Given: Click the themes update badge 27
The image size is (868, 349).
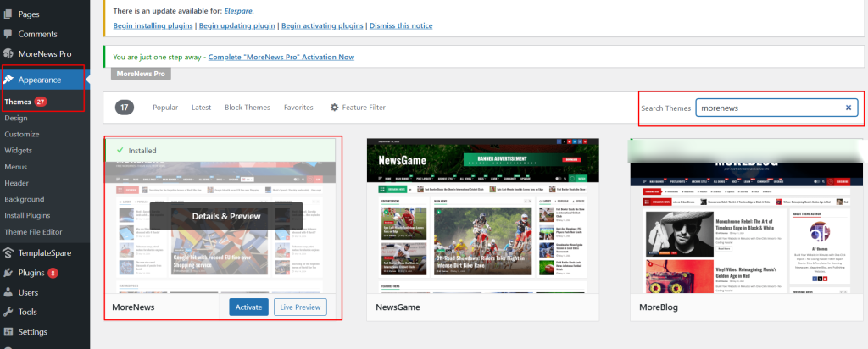Looking at the screenshot, I should point(41,102).
